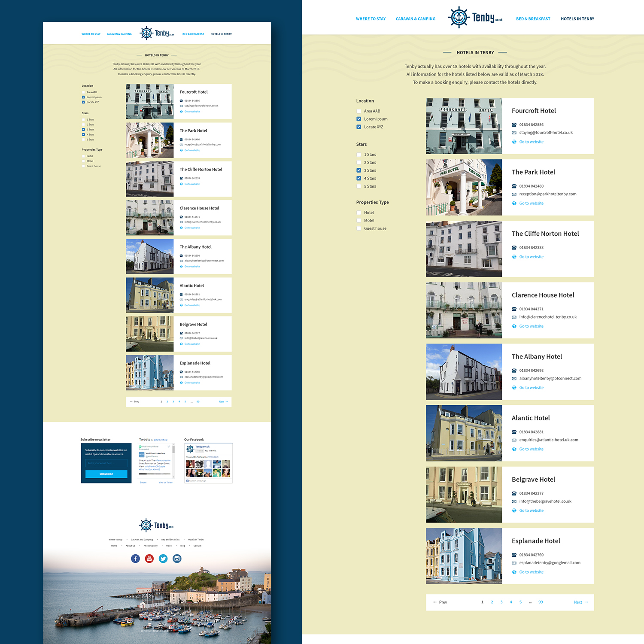This screenshot has width=644, height=644.
Task: Jump to page 2 in the enlarged pagination
Action: coord(492,602)
